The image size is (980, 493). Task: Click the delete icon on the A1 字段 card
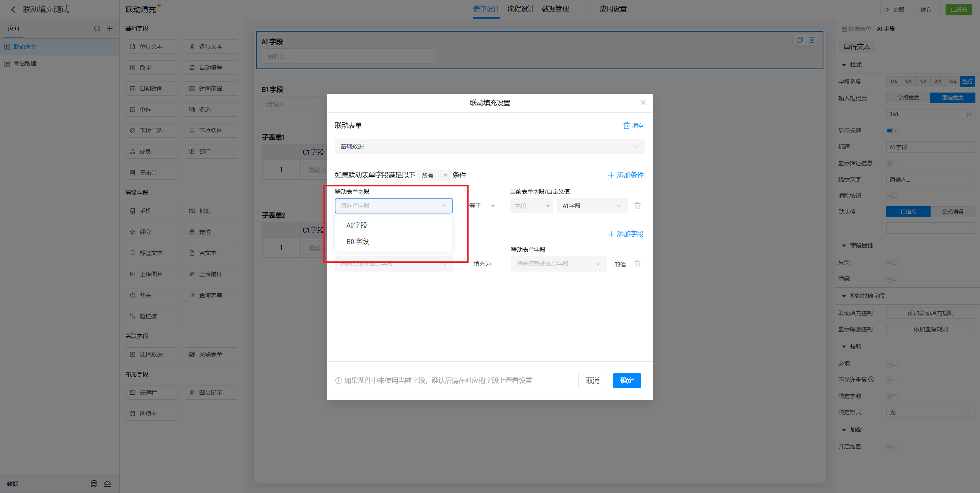812,40
